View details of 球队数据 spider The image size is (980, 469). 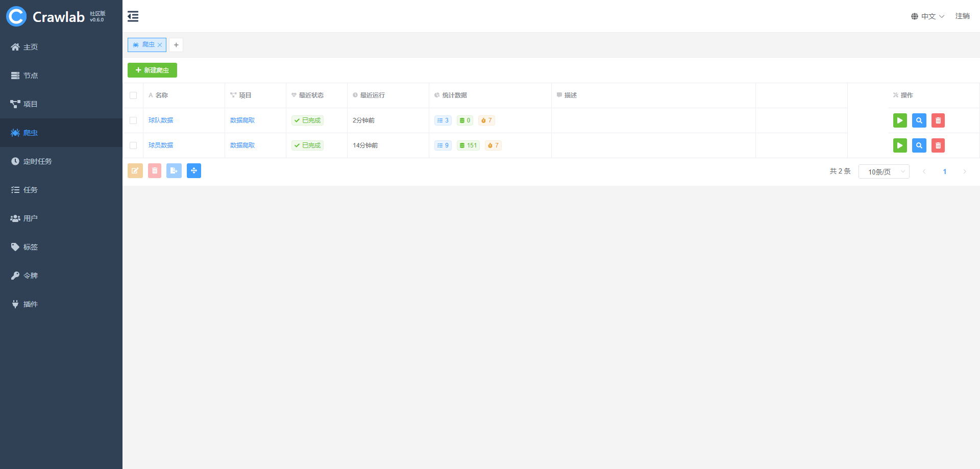tap(919, 120)
